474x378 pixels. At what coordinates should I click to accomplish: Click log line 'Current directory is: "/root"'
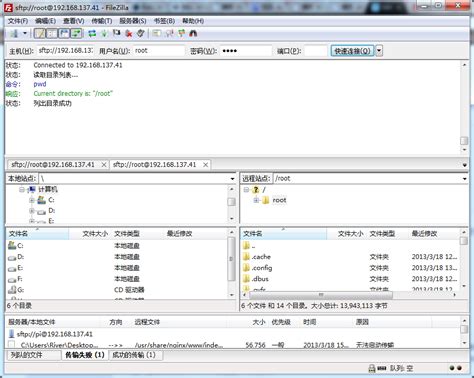coord(73,93)
